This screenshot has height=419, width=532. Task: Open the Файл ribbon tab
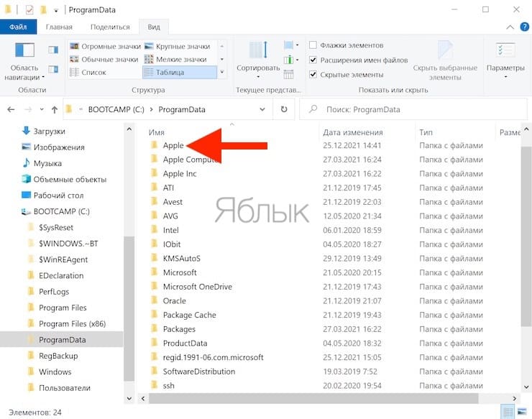(18, 27)
